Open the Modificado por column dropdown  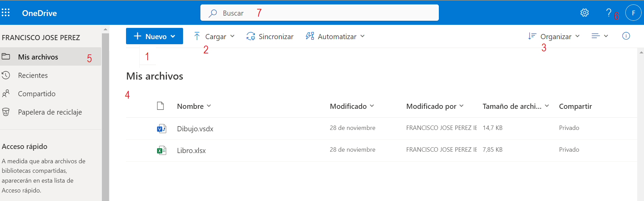click(x=435, y=106)
